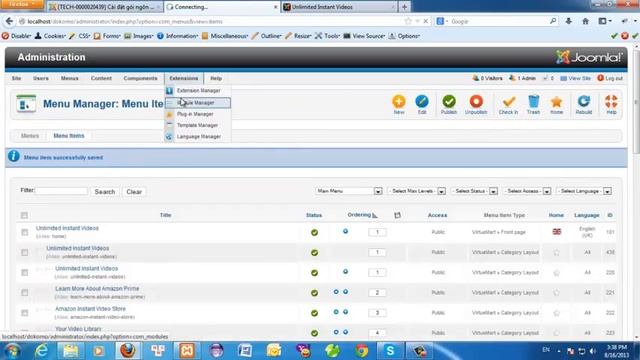Choose Template Manager from Extensions menu
The image size is (640, 360).
(x=198, y=125)
